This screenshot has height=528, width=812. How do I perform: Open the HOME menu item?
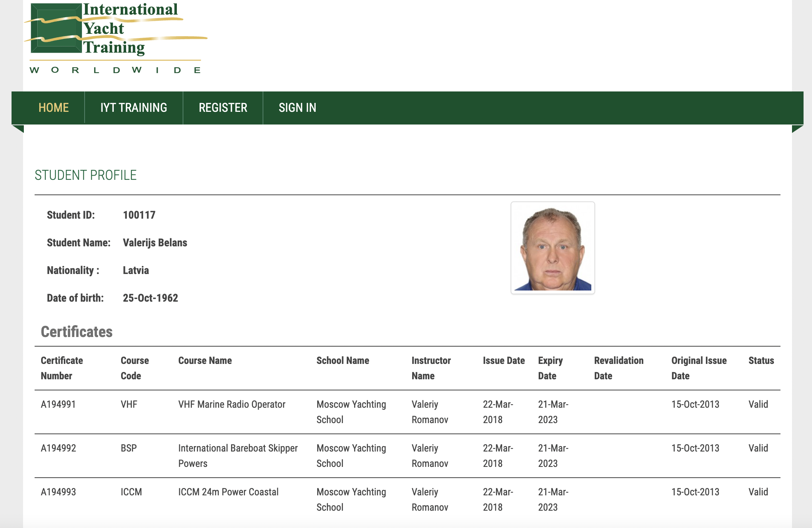[54, 108]
